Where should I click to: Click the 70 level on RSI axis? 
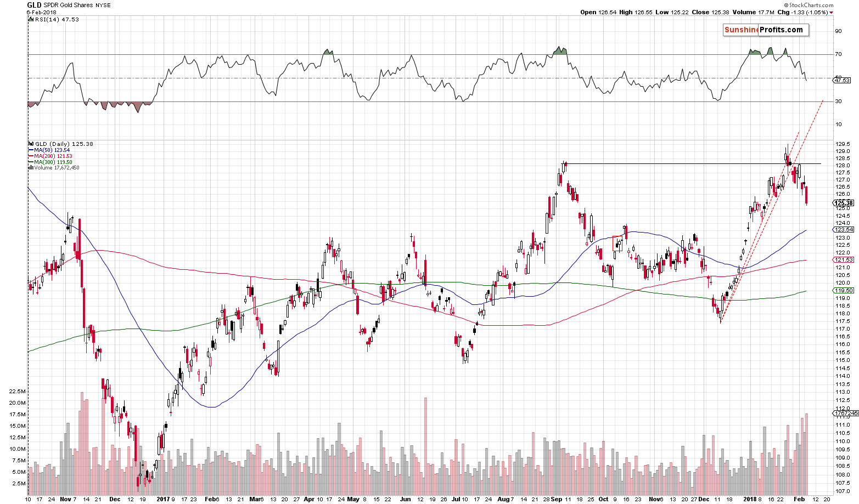tap(839, 54)
